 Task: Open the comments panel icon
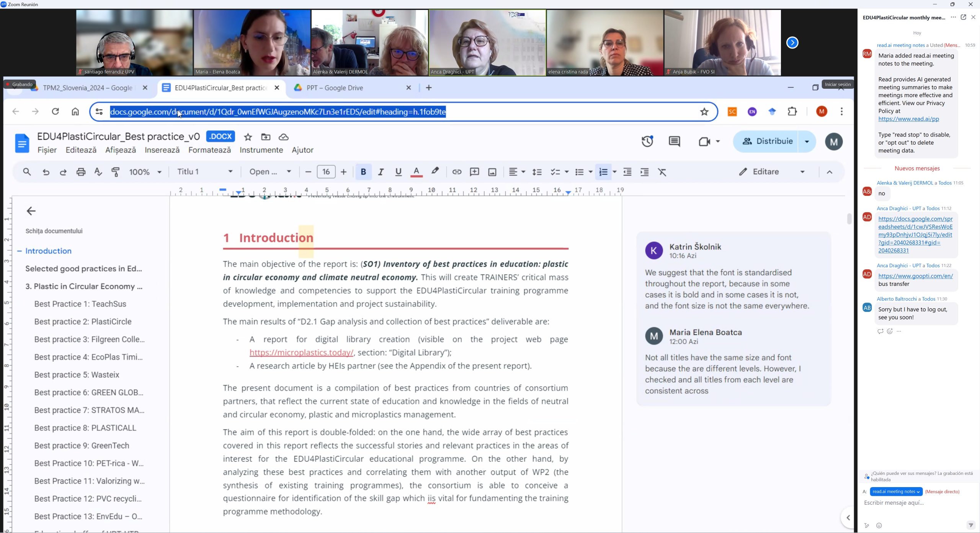[674, 141]
